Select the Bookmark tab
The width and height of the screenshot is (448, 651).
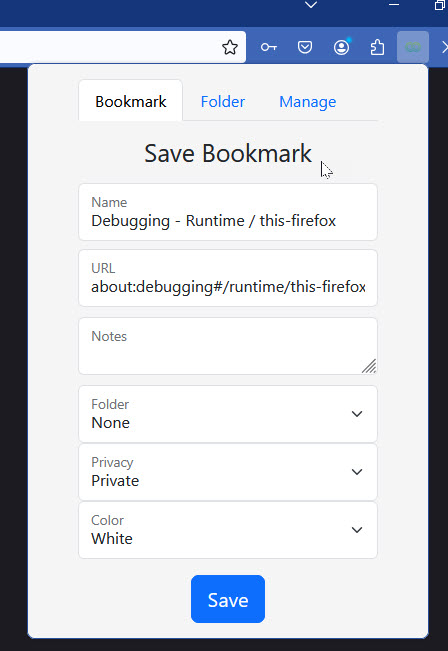pyautogui.click(x=131, y=101)
